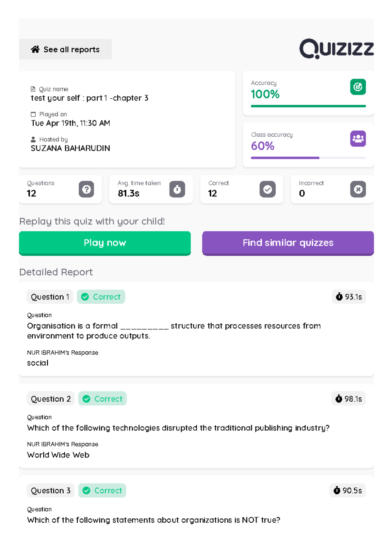The width and height of the screenshot is (392, 555).
Task: Toggle the Correct badge on Question 2
Action: 102,398
